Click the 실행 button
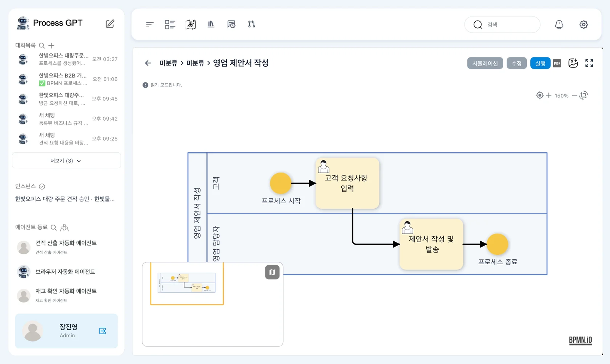This screenshot has width=610, height=364. pyautogui.click(x=540, y=63)
